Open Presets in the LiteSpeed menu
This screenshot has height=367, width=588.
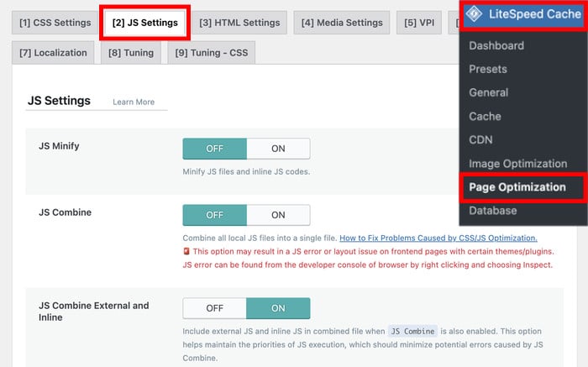(x=488, y=69)
